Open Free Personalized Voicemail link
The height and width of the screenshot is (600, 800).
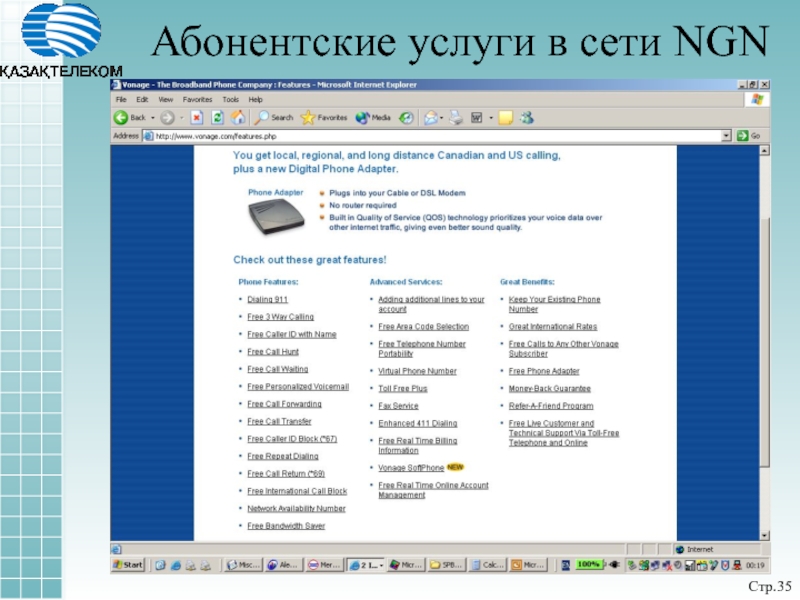(298, 387)
